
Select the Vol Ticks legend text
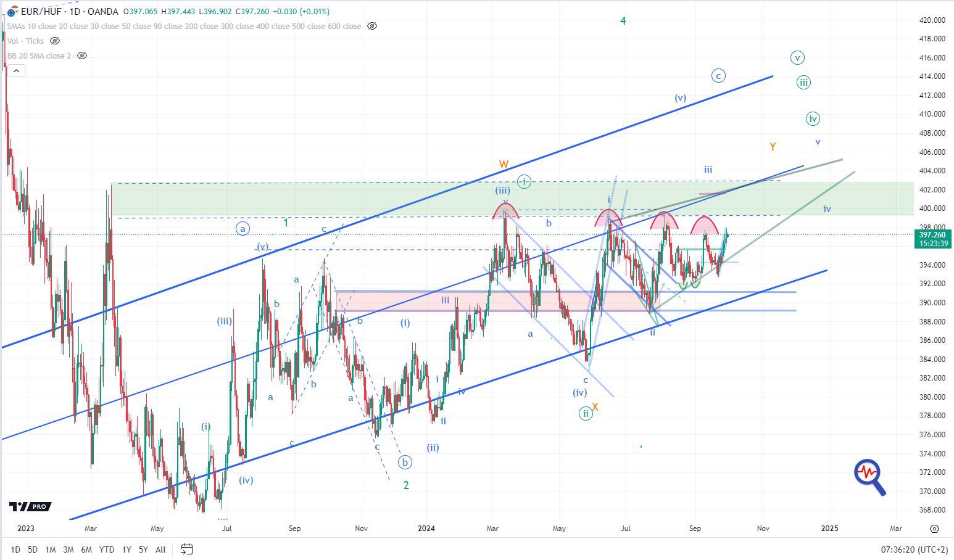25,41
